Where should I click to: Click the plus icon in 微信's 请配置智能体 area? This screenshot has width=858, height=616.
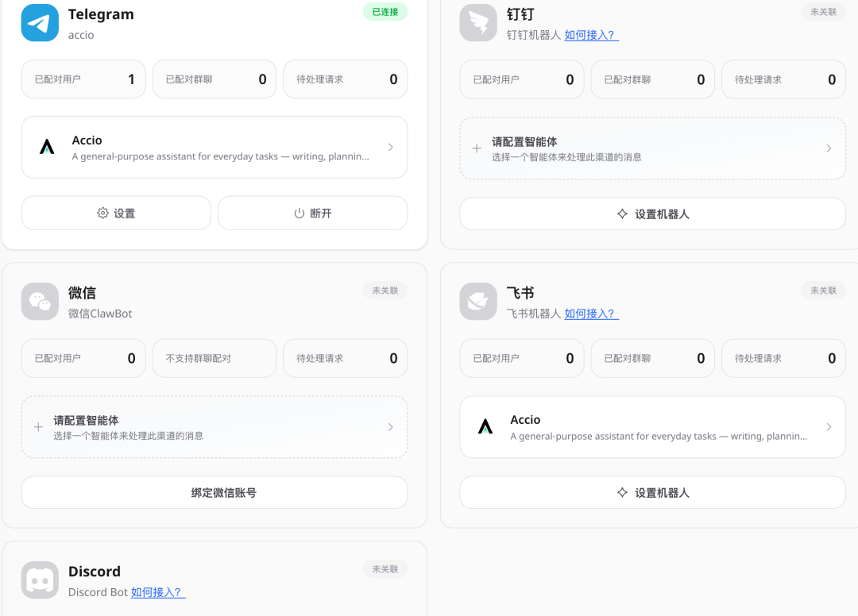[x=38, y=426]
